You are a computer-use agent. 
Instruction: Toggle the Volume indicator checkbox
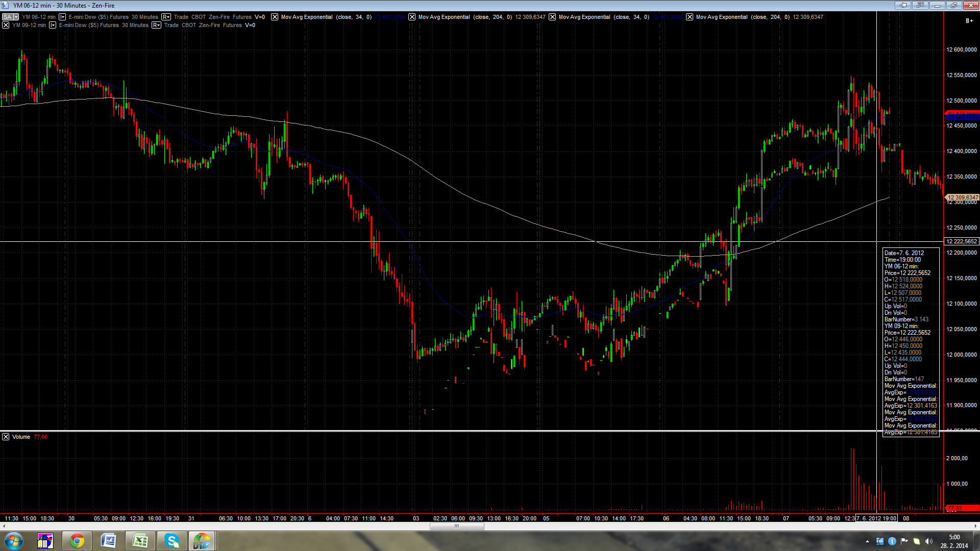[6, 437]
